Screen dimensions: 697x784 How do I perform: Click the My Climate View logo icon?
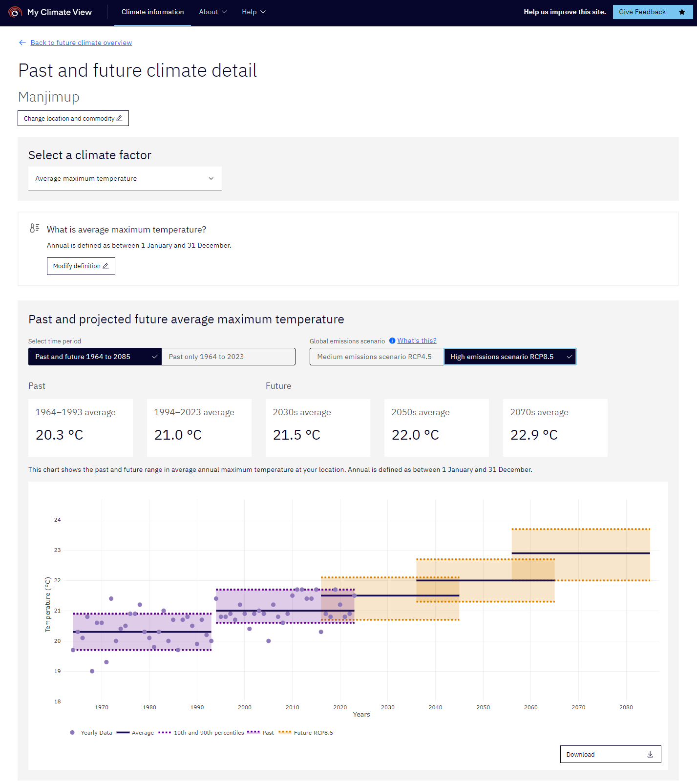[15, 12]
